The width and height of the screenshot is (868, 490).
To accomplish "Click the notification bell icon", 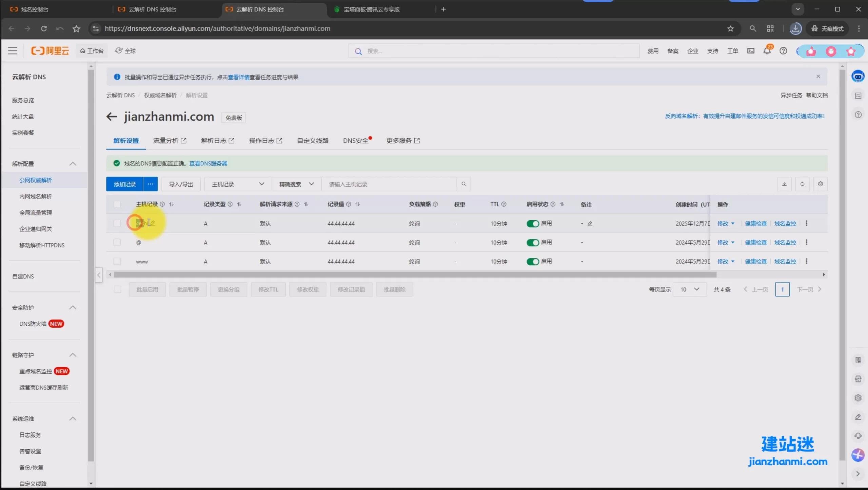I will pos(767,51).
